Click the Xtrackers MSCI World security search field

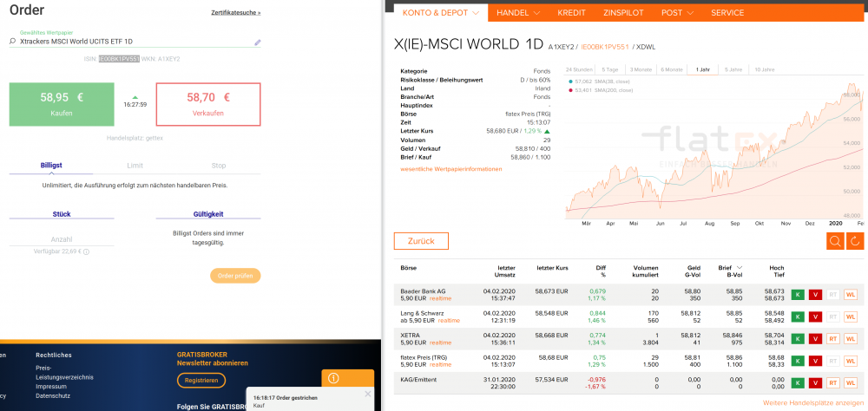(135, 42)
